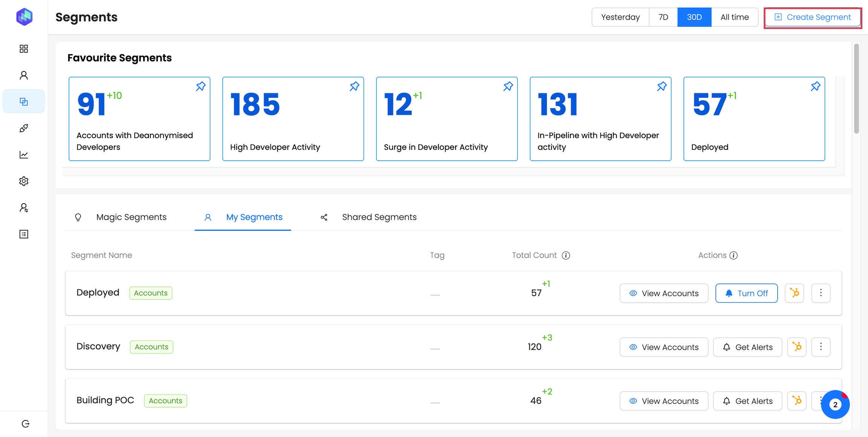View Accounts for Building POC segment
This screenshot has height=437, width=868.
(x=664, y=401)
